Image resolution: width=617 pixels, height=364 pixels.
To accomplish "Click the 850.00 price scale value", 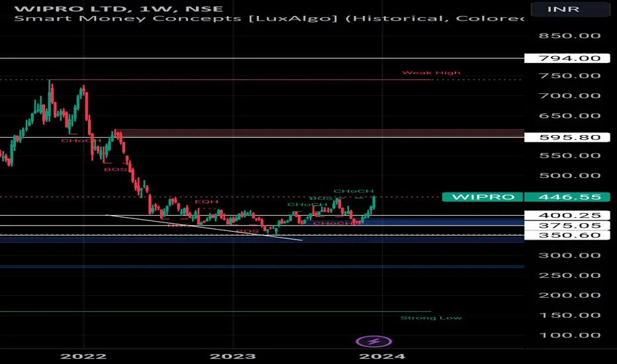I will click(x=569, y=36).
